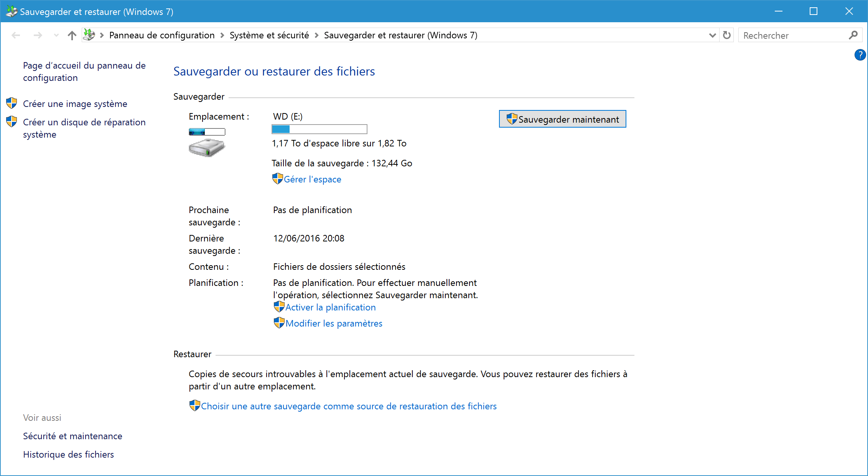This screenshot has height=476, width=868.
Task: Expand the address bar history dropdown
Action: tap(712, 35)
